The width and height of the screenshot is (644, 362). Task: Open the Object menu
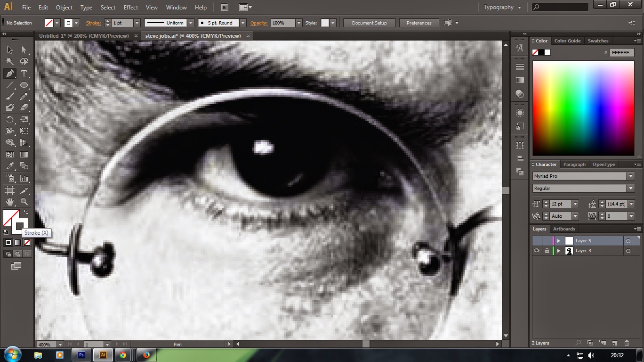point(64,7)
